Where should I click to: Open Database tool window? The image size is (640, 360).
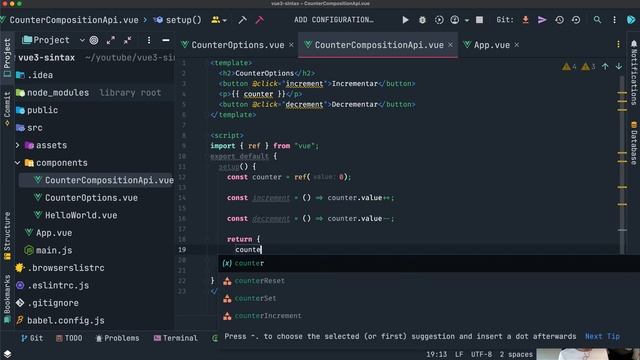point(634,143)
